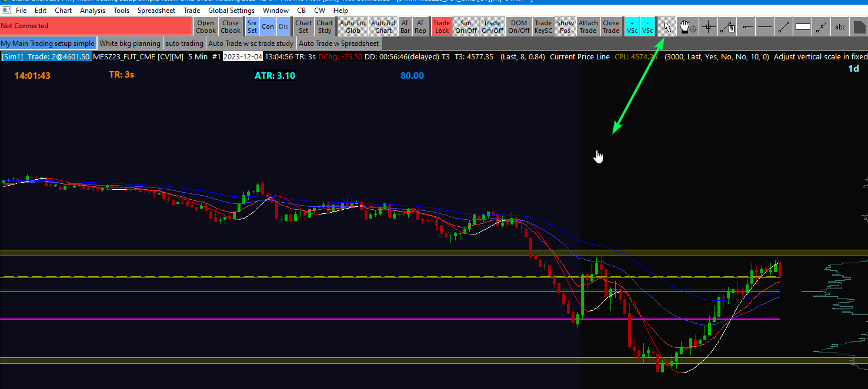Switch to Auto Trade w sc trade study tab
Viewport: 868px width, 389px height.
point(251,43)
